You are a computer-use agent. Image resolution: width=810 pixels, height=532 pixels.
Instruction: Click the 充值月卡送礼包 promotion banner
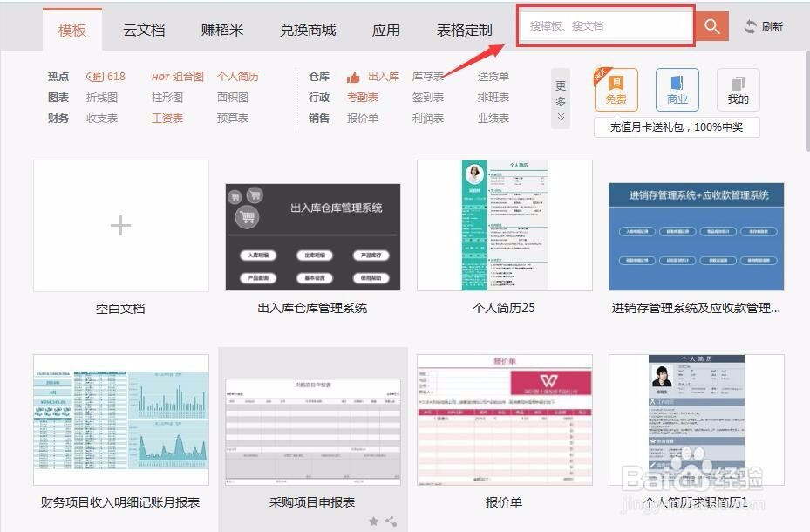677,127
